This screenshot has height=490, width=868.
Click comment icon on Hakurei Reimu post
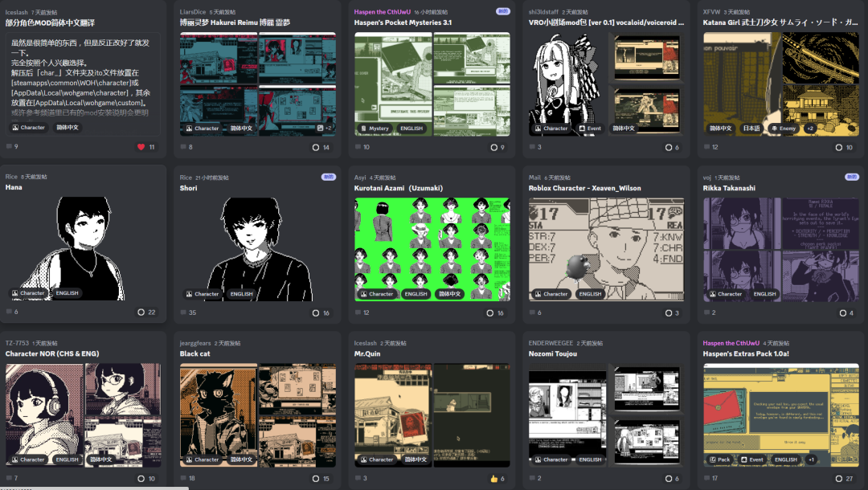183,147
